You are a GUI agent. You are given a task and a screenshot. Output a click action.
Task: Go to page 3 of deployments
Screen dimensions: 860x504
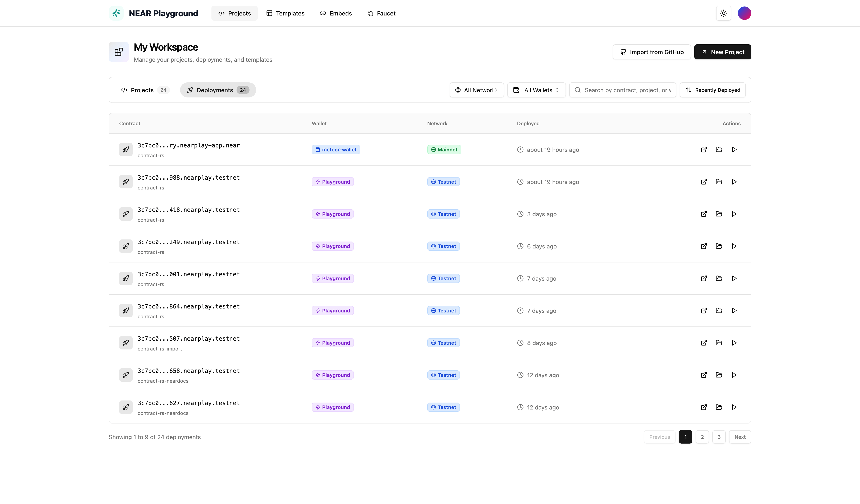click(719, 437)
